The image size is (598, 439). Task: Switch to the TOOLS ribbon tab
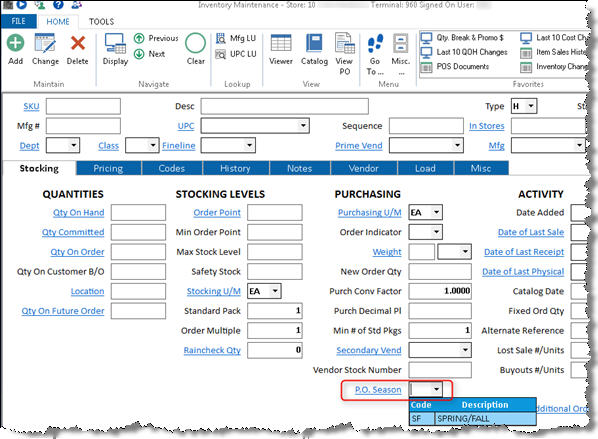(101, 22)
